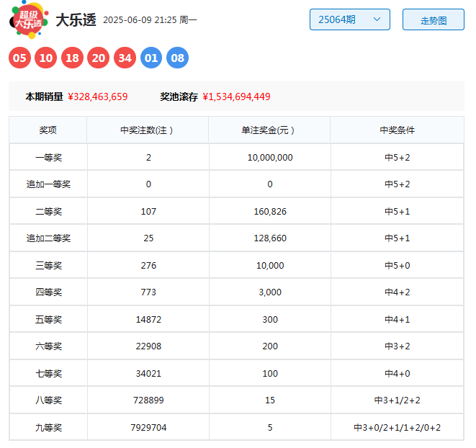Click the 10,000,000 first prize amount
The height and width of the screenshot is (448, 476).
pyautogui.click(x=270, y=157)
